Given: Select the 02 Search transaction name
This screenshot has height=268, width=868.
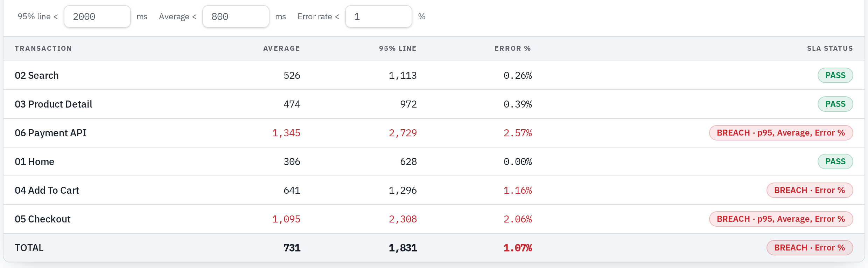Looking at the screenshot, I should click(x=37, y=76).
